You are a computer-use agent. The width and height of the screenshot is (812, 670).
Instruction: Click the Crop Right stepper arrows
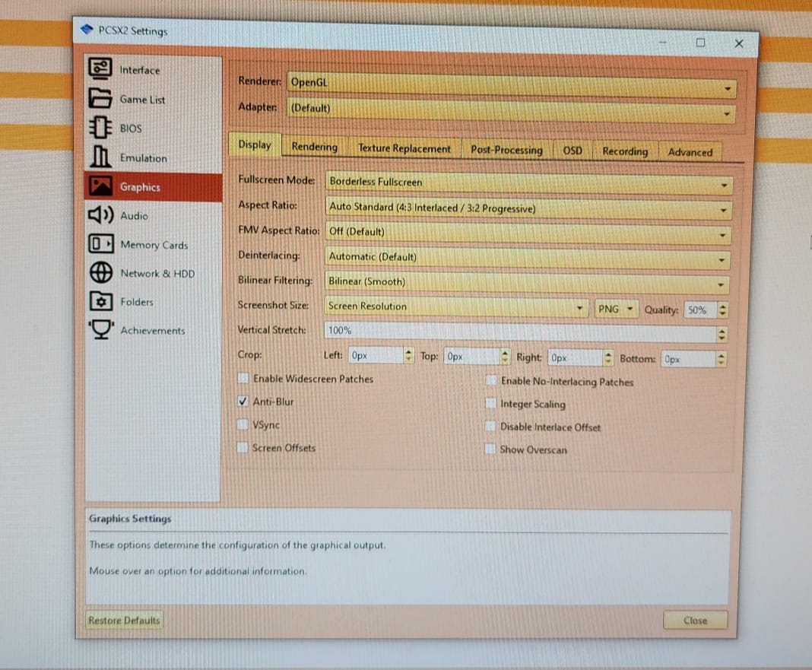pyautogui.click(x=608, y=357)
